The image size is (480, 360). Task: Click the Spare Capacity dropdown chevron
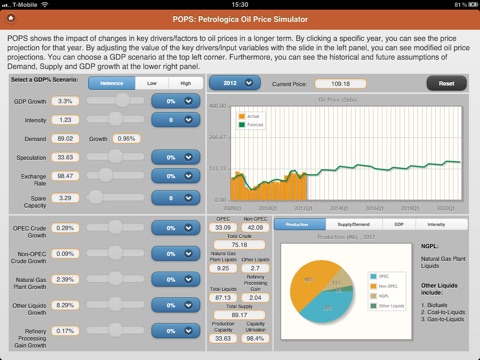(x=188, y=198)
